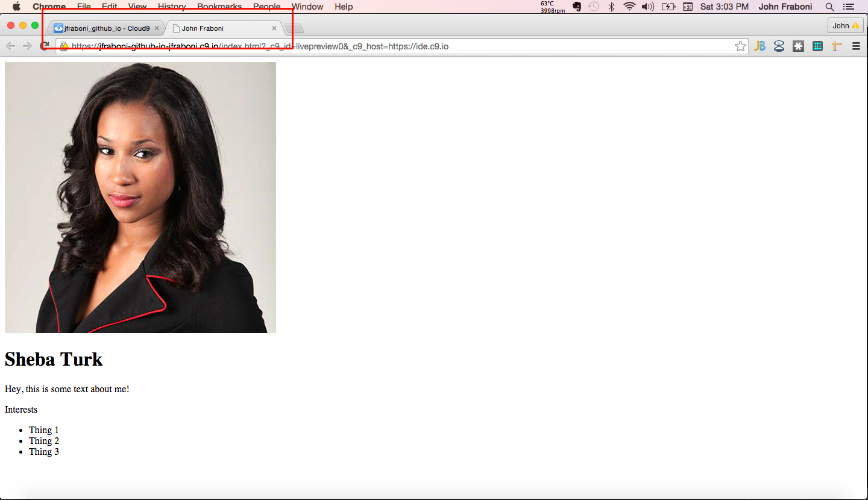
Task: Click the Thing 1 list item
Action: [x=44, y=430]
